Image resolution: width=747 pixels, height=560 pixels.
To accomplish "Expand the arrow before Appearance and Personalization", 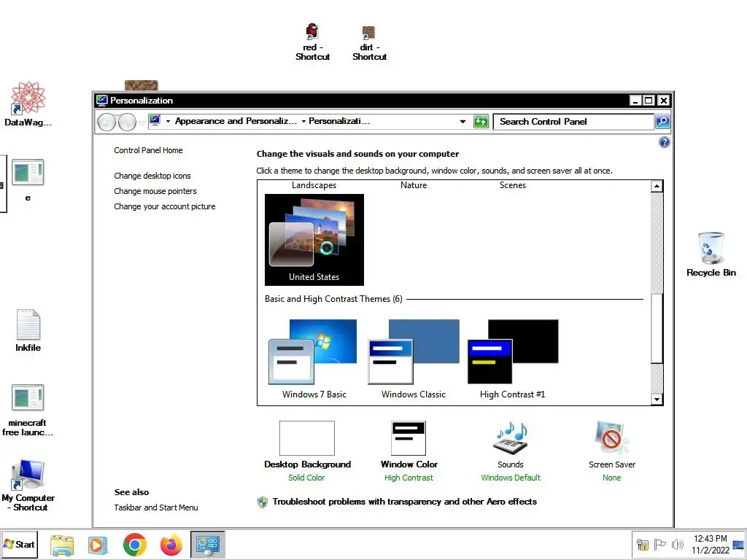I will [168, 122].
